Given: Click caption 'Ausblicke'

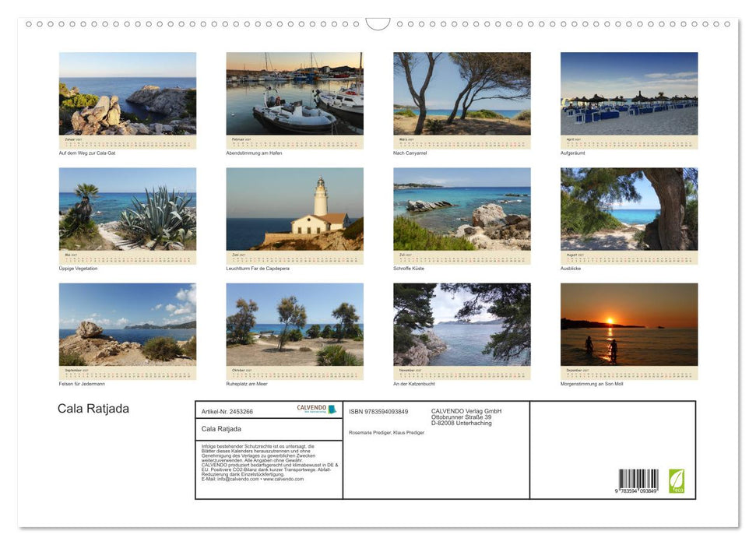Looking at the screenshot, I should (571, 269).
